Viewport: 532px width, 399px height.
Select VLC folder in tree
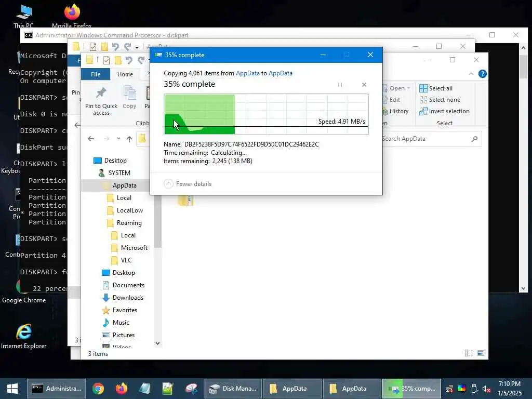pyautogui.click(x=122, y=260)
